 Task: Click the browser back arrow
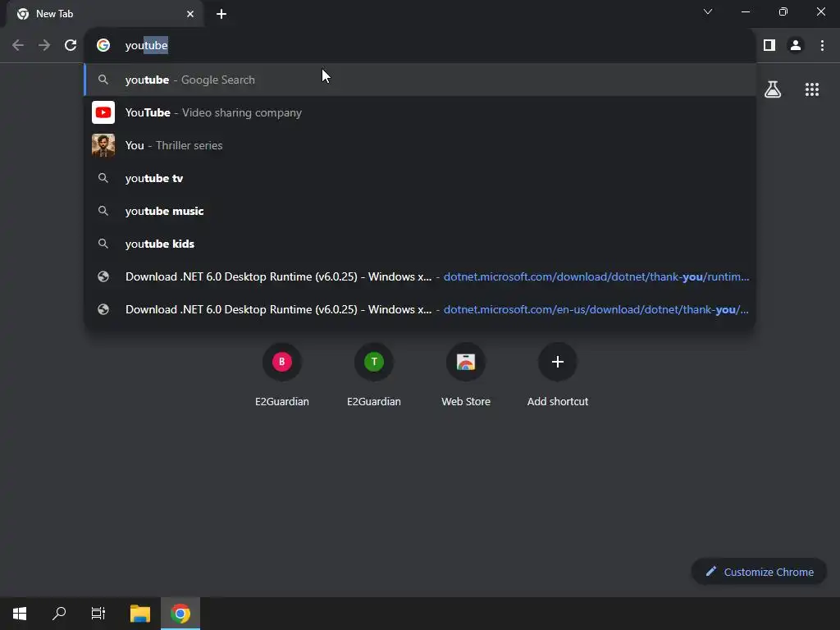(18, 46)
